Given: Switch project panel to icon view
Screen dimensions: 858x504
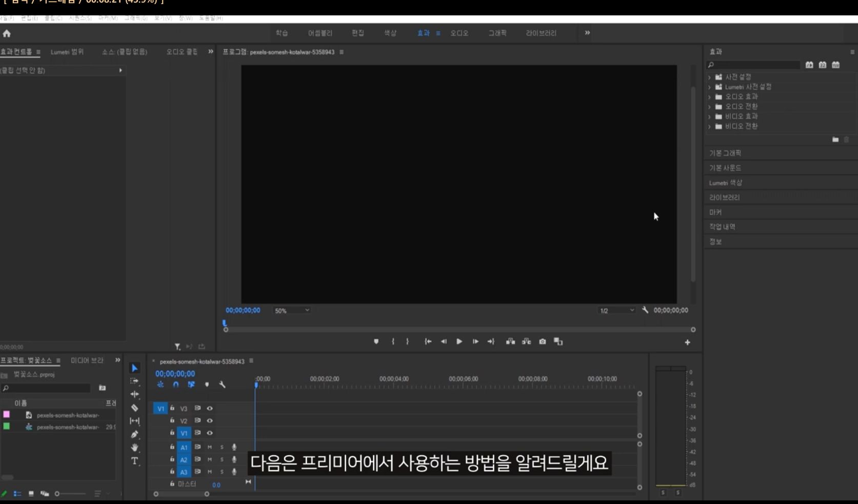Looking at the screenshot, I should pos(31,494).
